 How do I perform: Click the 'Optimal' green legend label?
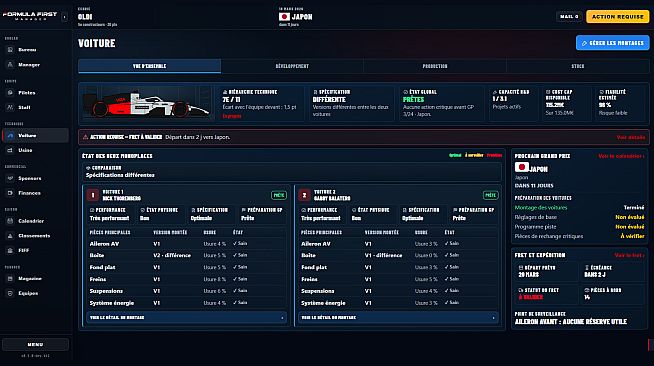[x=455, y=155]
